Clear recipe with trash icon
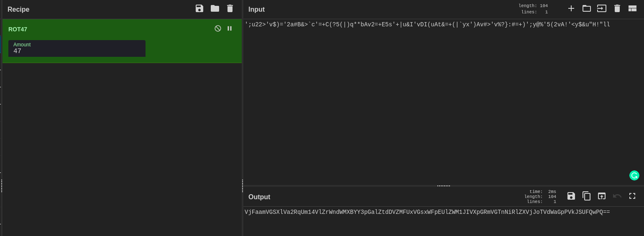Image resolution: width=644 pixels, height=236 pixels. pyautogui.click(x=230, y=8)
